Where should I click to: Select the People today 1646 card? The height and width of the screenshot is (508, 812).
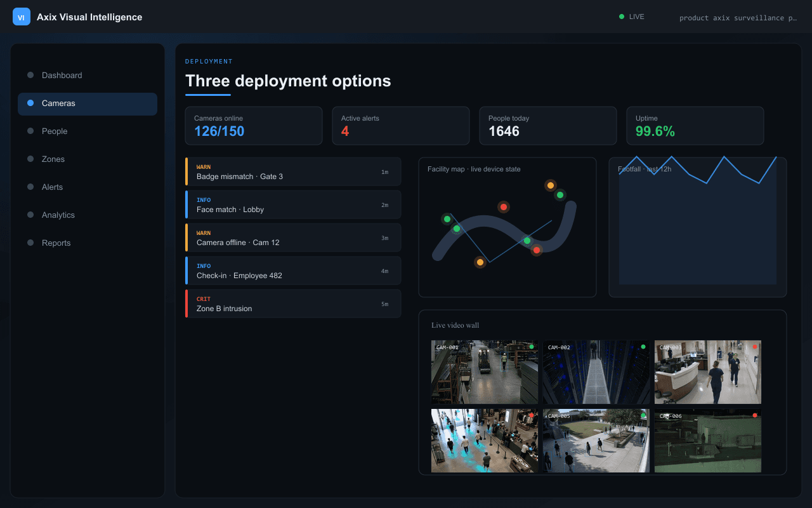(x=548, y=126)
